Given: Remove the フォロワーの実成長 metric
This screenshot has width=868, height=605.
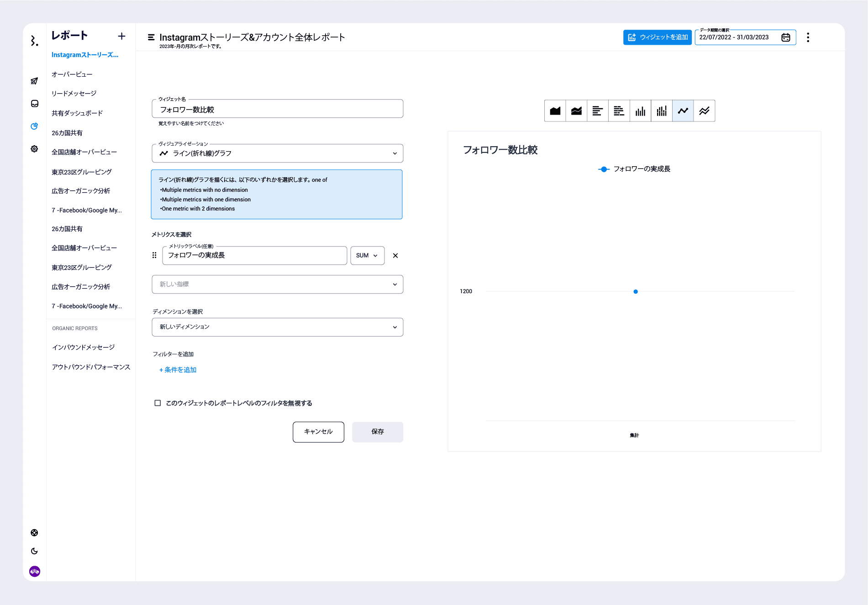Looking at the screenshot, I should click(395, 256).
